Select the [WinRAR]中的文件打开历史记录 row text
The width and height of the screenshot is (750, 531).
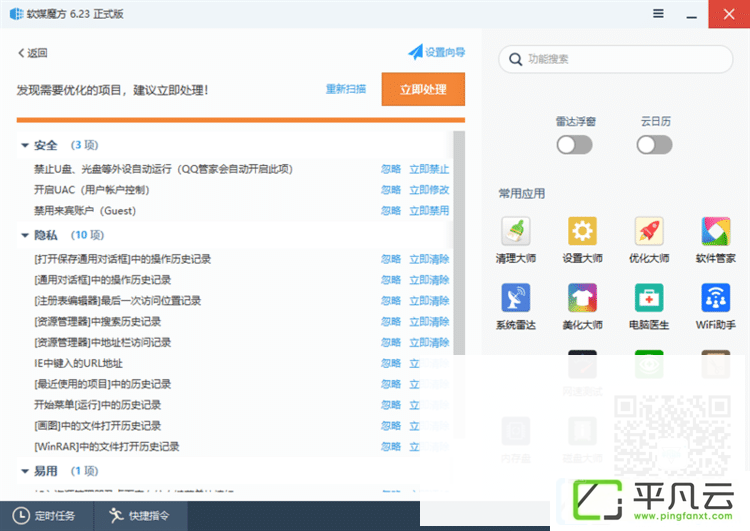[x=107, y=447]
